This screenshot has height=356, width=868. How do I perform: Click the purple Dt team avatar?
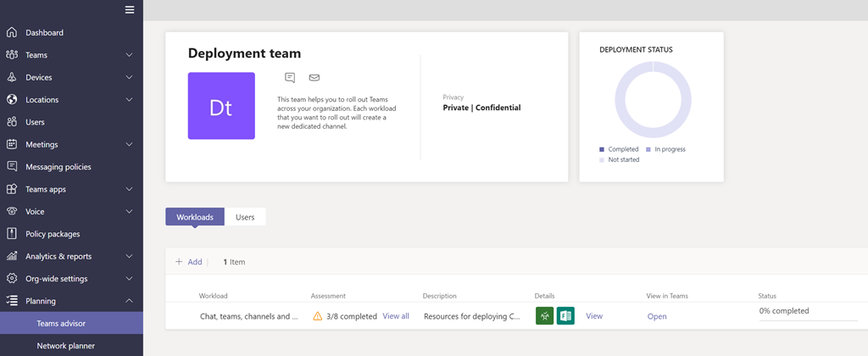[221, 106]
